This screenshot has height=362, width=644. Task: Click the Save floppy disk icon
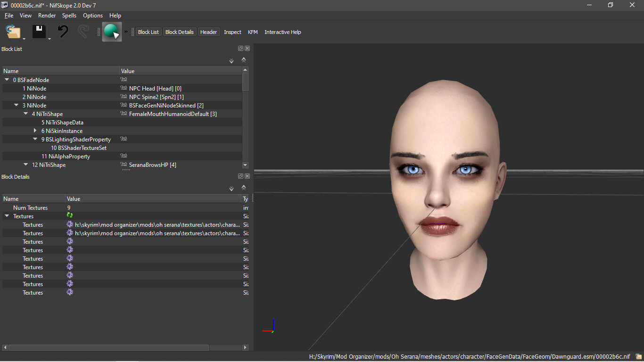39,32
